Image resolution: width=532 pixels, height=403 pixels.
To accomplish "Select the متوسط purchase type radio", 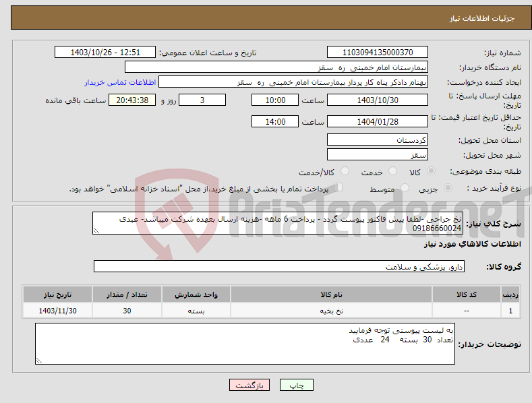I will 405,187.
